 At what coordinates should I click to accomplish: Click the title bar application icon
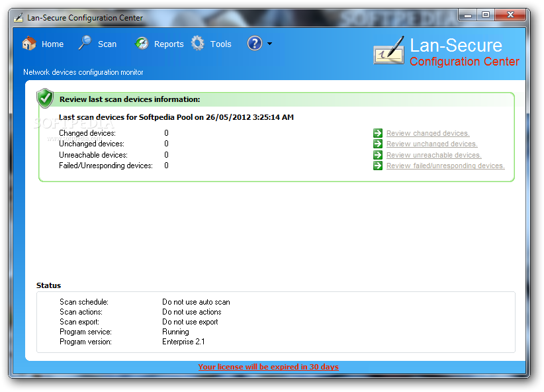pos(19,17)
